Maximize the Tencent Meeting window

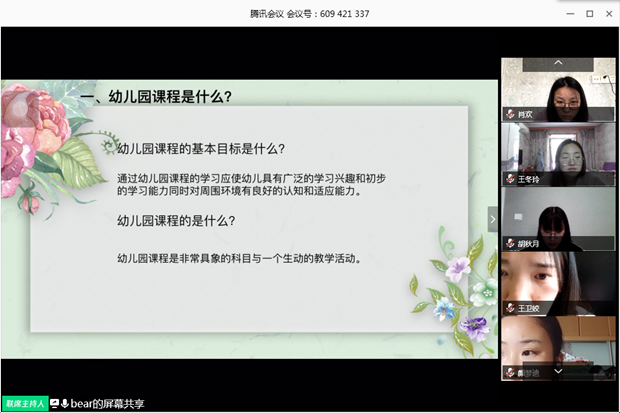590,13
